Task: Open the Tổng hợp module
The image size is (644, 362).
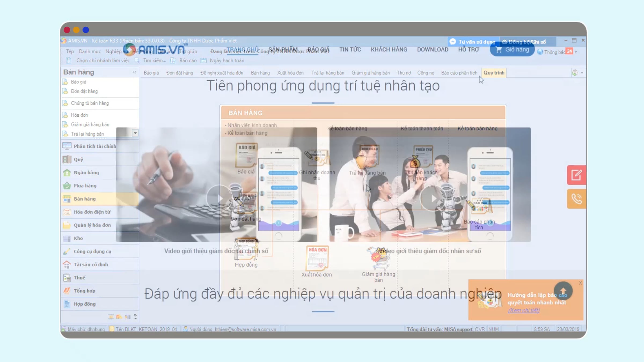Action: pos(100,291)
